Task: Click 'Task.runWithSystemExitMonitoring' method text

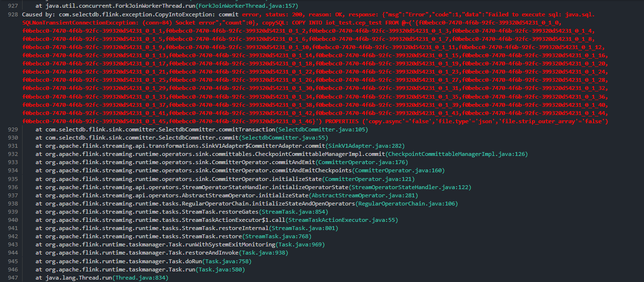Action: coord(222,244)
